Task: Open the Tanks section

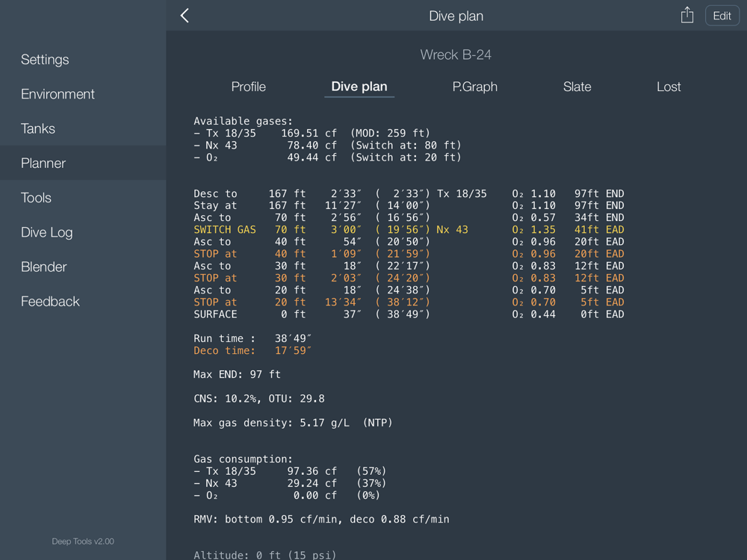Action: pyautogui.click(x=38, y=128)
